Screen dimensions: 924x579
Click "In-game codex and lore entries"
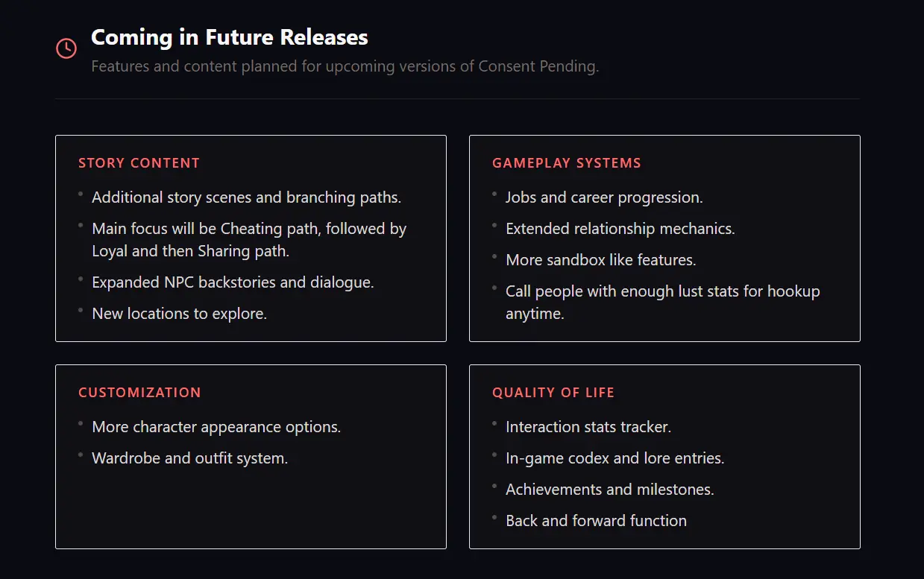click(615, 458)
